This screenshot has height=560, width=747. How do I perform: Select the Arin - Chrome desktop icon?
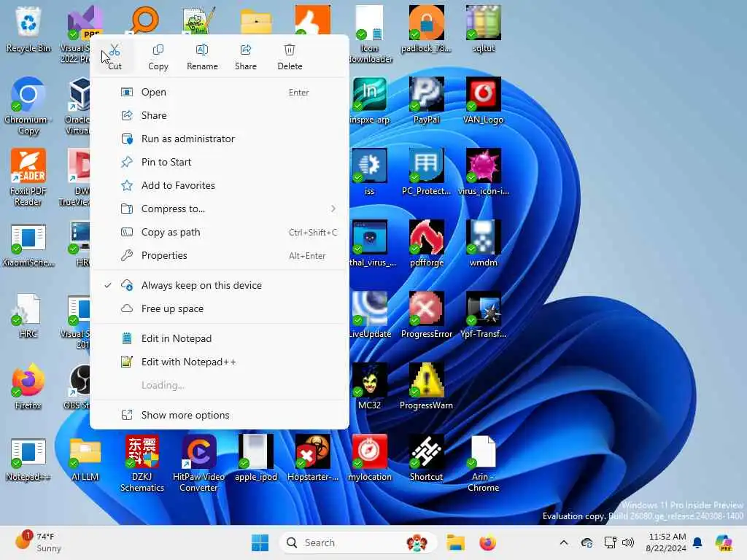pyautogui.click(x=483, y=463)
